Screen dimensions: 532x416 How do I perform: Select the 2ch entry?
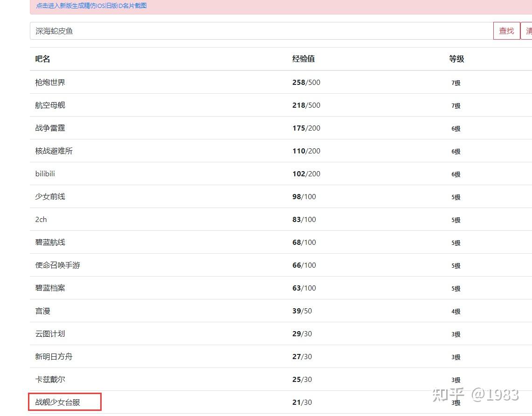click(41, 220)
